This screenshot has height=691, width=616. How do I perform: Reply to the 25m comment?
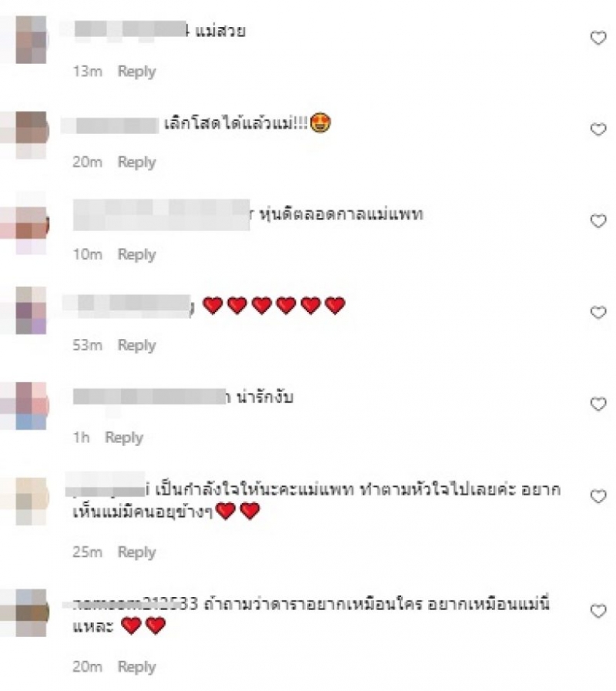point(136,552)
